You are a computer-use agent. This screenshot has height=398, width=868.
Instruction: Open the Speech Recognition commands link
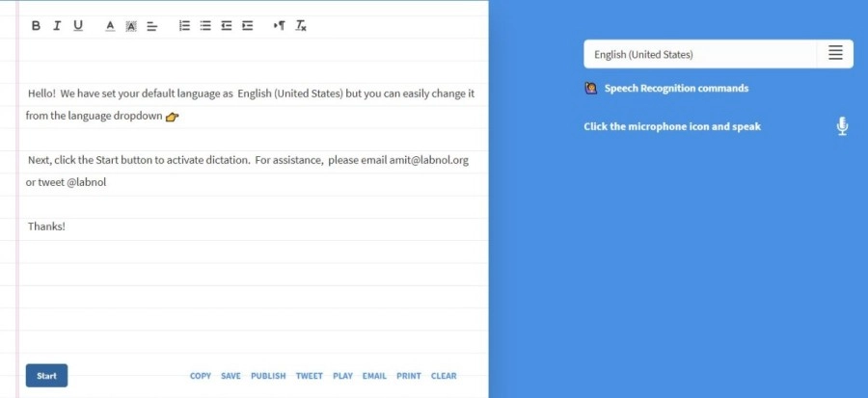click(676, 89)
